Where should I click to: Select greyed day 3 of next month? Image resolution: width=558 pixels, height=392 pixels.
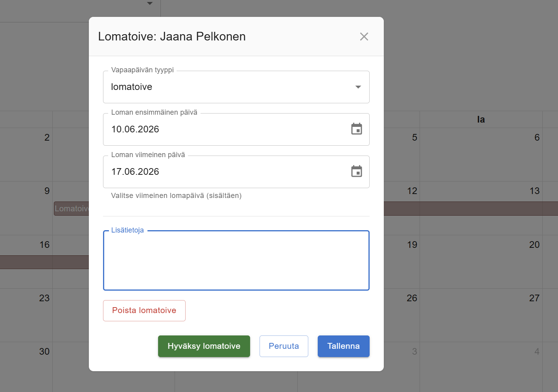pyautogui.click(x=414, y=352)
